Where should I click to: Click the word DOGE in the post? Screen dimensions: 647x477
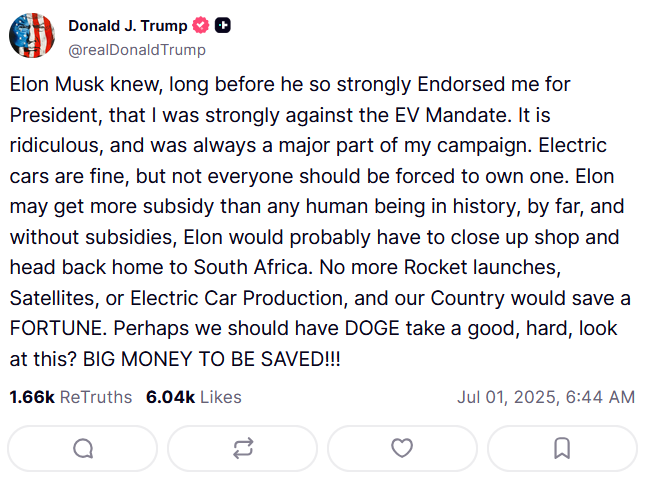372,328
